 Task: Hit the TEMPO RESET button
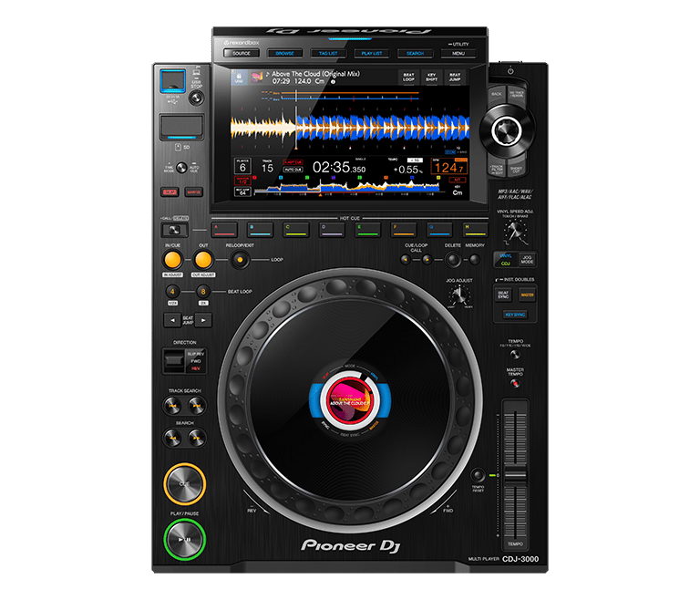click(x=478, y=475)
